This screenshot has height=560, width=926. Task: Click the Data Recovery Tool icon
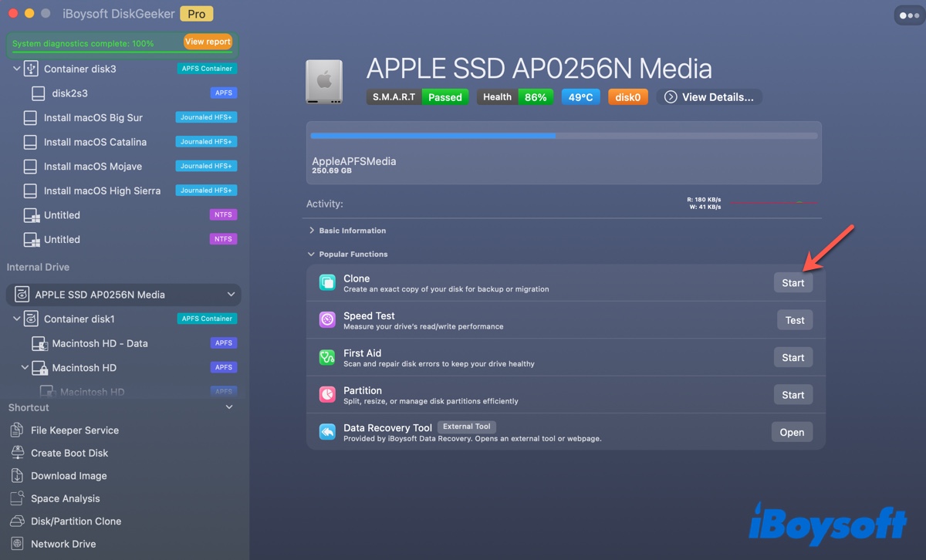pos(327,433)
